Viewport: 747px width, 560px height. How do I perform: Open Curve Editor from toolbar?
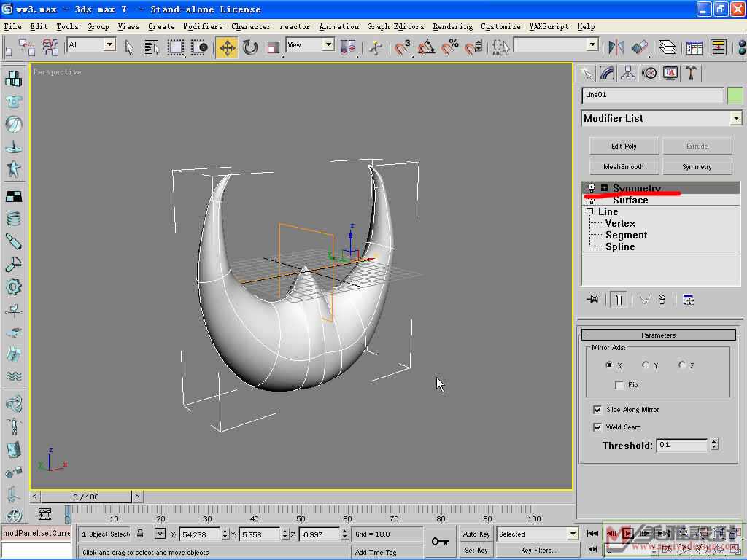(694, 47)
